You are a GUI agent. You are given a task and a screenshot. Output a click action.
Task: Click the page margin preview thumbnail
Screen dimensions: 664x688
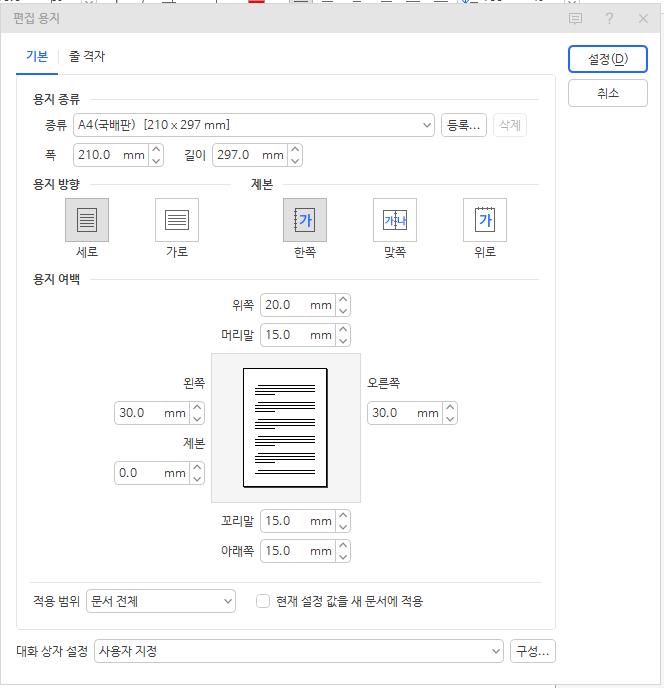click(x=285, y=427)
